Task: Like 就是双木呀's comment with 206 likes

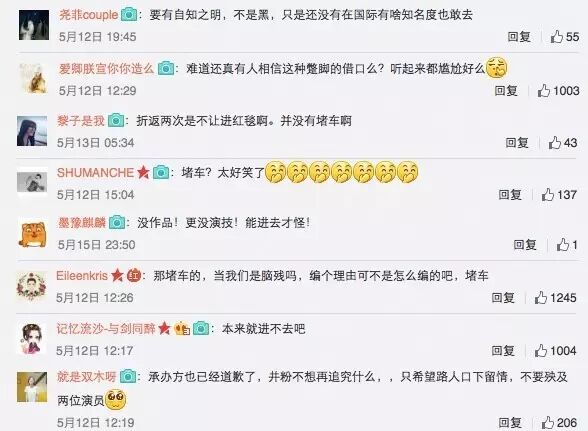Action: (x=548, y=423)
